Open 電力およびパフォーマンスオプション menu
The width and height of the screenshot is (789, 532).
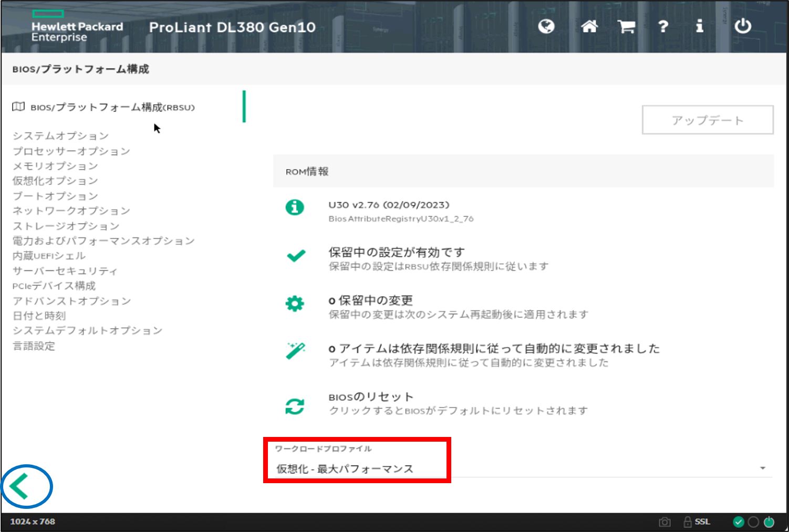pos(103,241)
